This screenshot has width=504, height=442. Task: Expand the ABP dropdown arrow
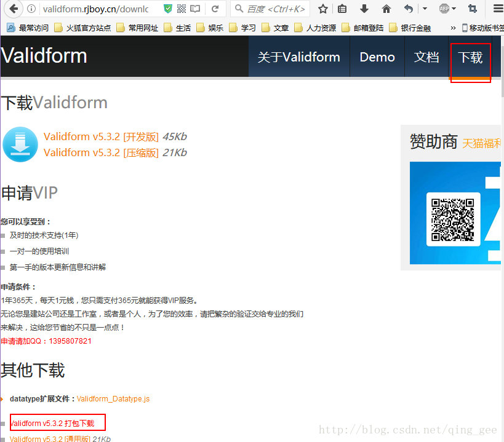[x=454, y=9]
